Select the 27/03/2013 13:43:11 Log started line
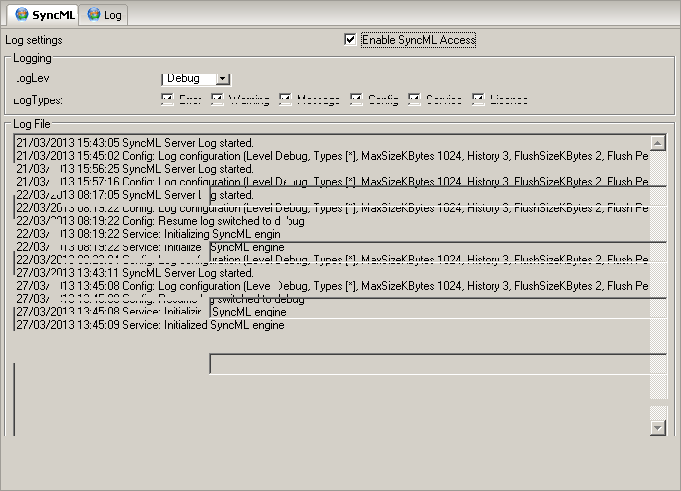The image size is (681, 491). 135,273
